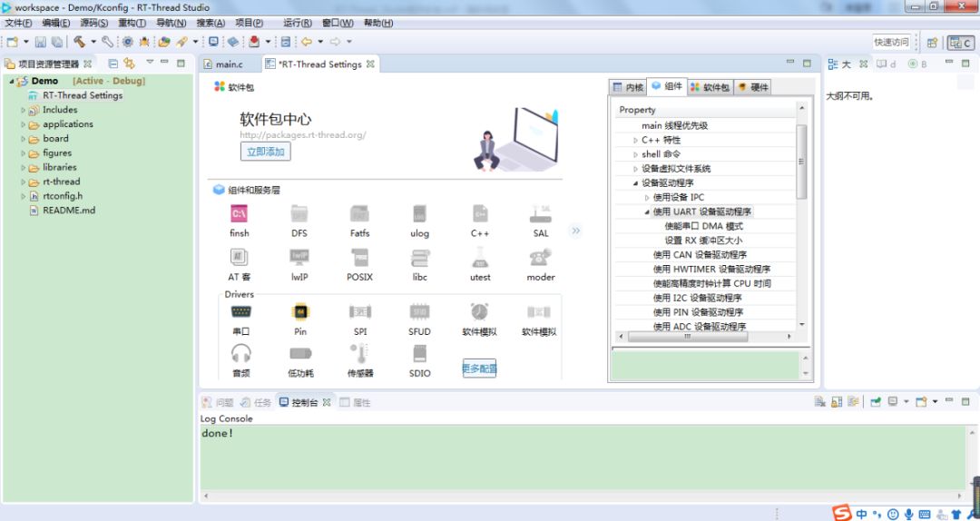
Task: Toggle the Pin driver icon
Action: pyautogui.click(x=300, y=311)
